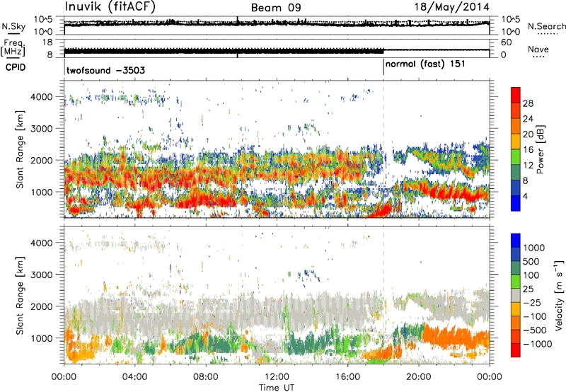Click the 'Freq. [MHz]' axis label

[13, 48]
